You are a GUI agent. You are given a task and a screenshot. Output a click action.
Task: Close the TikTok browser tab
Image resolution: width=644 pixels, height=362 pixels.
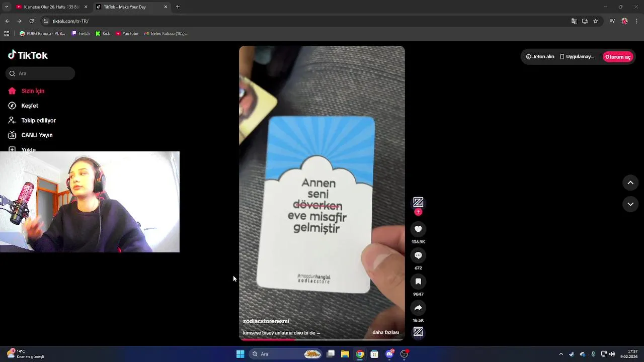point(166,7)
